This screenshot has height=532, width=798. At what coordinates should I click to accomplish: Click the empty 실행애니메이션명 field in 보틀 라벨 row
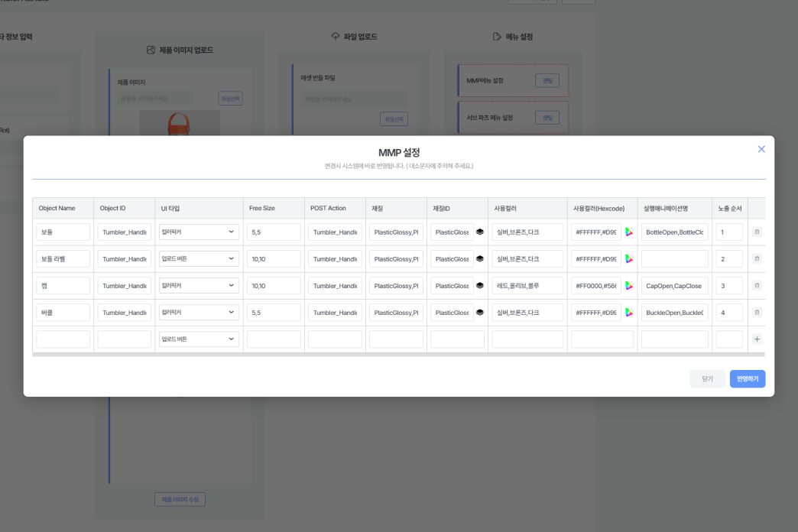coord(674,259)
